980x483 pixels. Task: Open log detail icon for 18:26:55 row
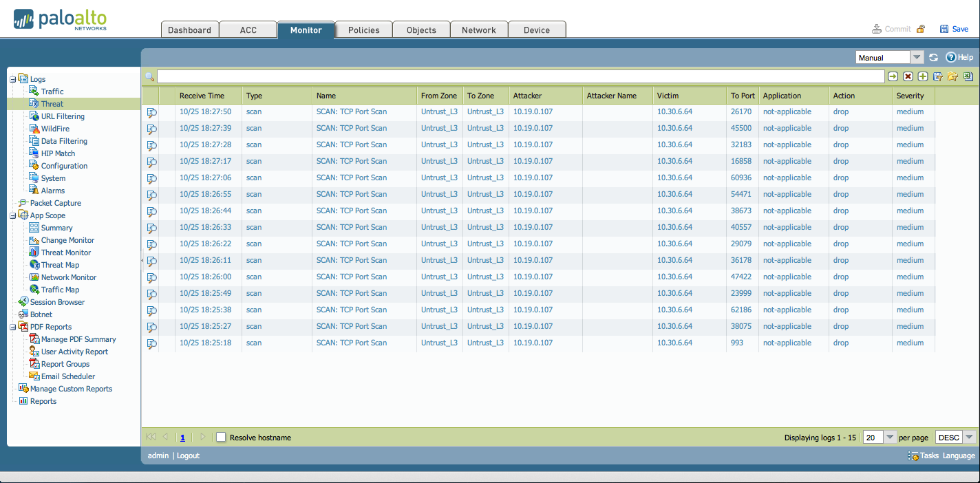point(151,195)
